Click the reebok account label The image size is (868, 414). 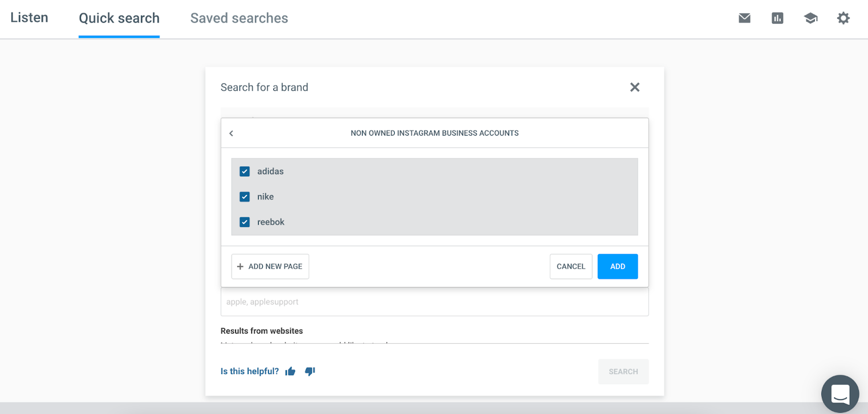coord(271,222)
